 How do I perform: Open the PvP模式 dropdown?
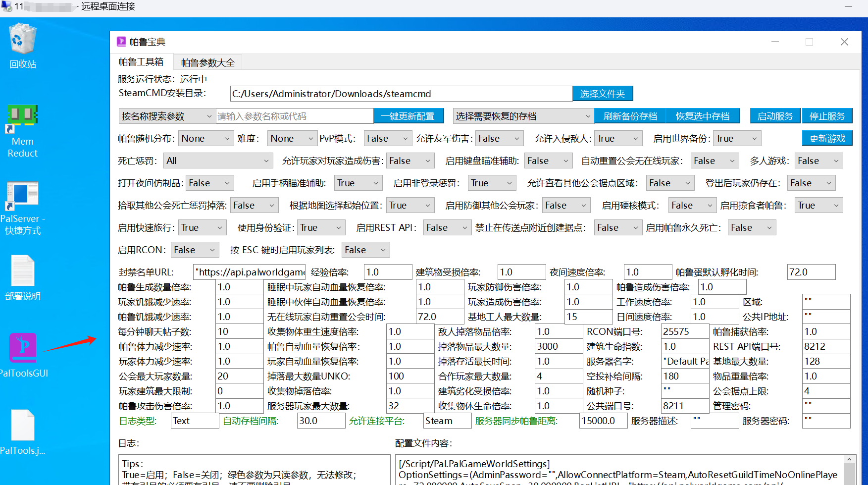(x=388, y=138)
